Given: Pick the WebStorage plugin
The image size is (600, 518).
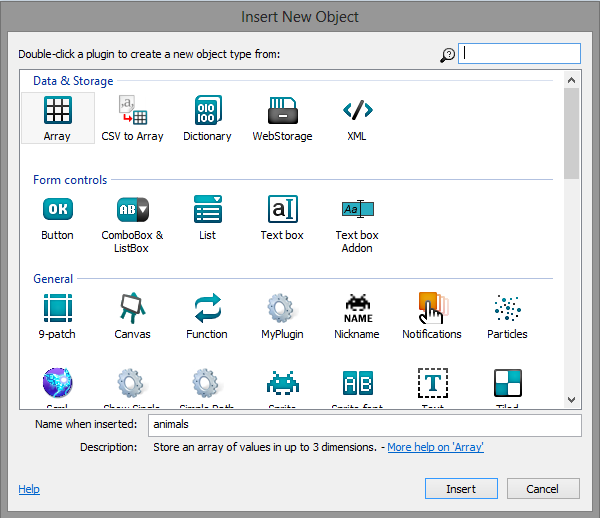Looking at the screenshot, I should point(282,110).
